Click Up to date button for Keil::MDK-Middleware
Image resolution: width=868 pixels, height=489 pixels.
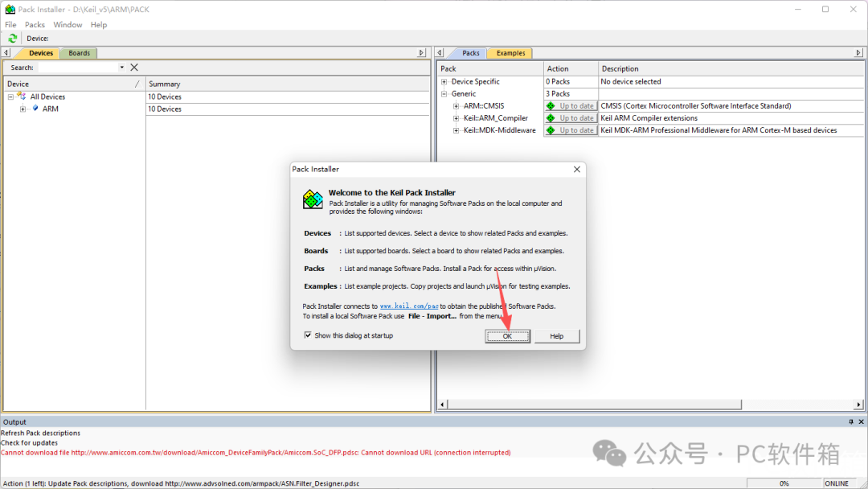[x=571, y=130]
